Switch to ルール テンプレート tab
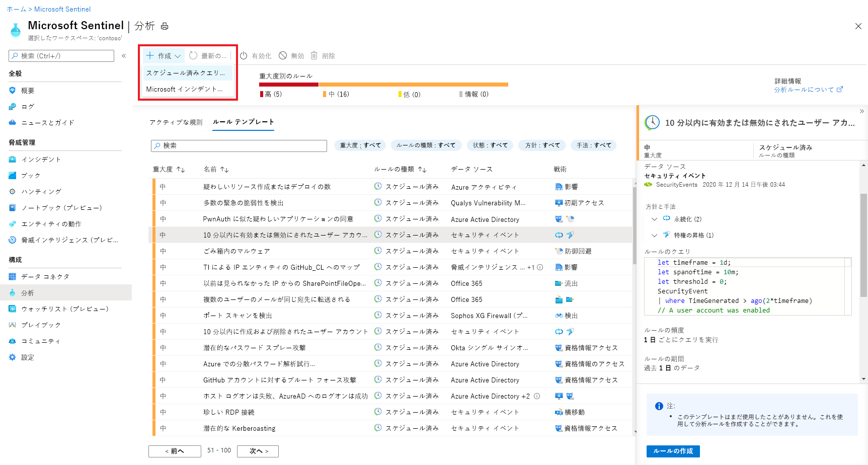Viewport: 868px width, 465px height. pyautogui.click(x=243, y=122)
